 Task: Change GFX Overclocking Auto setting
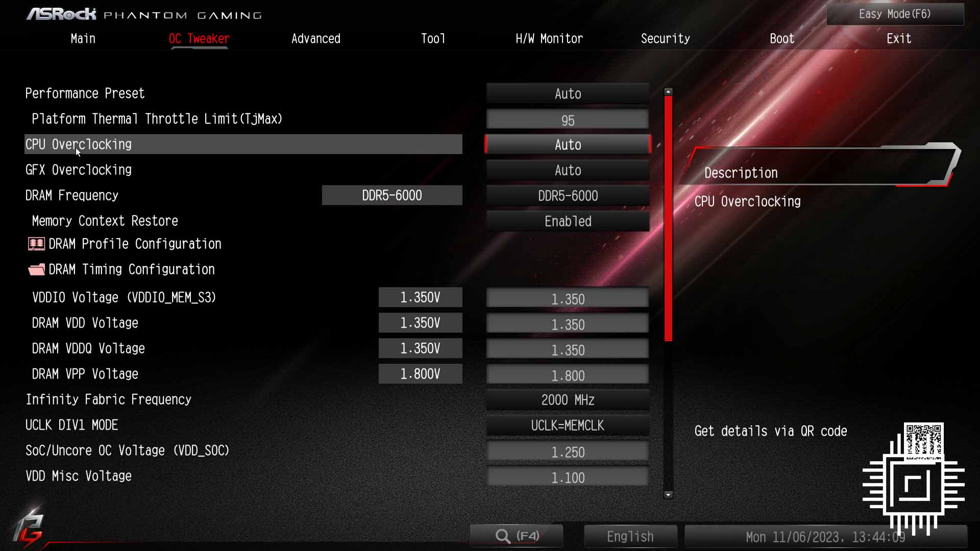(x=568, y=170)
